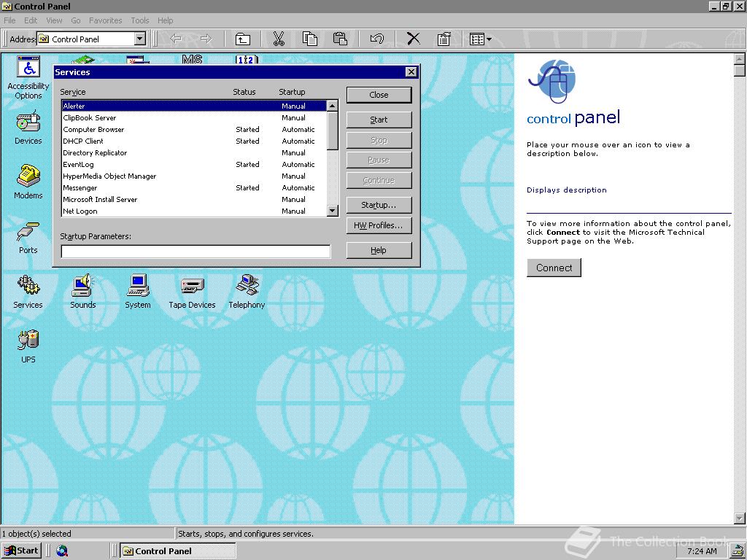Image resolution: width=747 pixels, height=560 pixels.
Task: Click the Internet Explorer quick launch icon
Action: pyautogui.click(x=62, y=551)
